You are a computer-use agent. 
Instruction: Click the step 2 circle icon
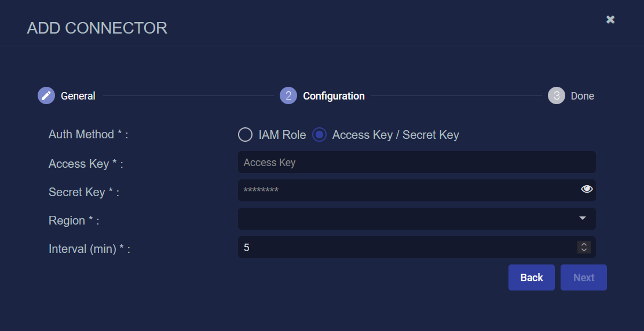pyautogui.click(x=288, y=96)
